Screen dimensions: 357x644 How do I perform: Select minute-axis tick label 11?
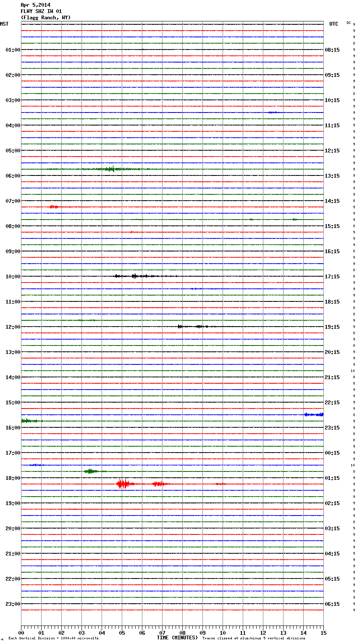point(243,633)
